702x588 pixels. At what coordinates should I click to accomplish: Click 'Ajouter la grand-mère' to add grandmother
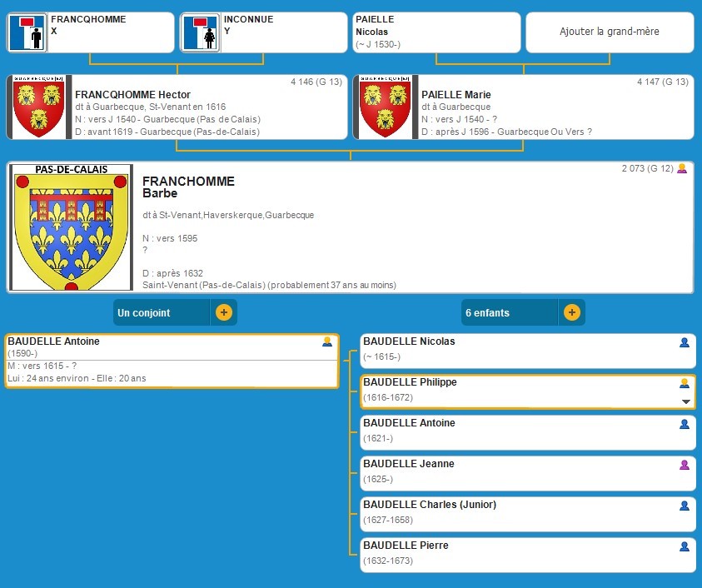[609, 32]
